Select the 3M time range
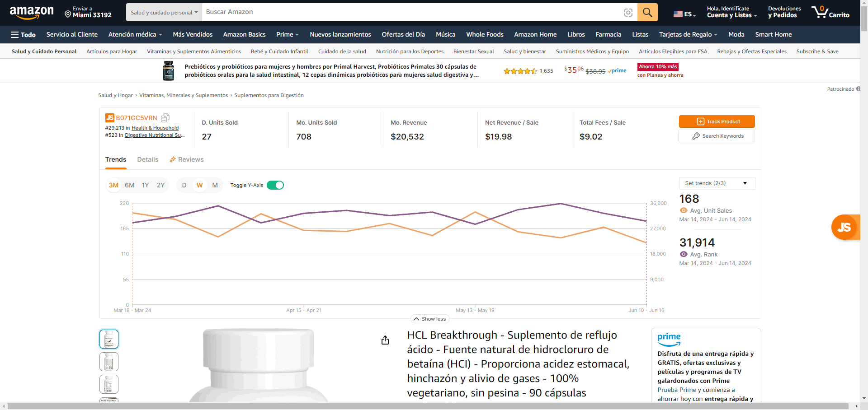Viewport: 868px width, 410px height. pyautogui.click(x=113, y=185)
